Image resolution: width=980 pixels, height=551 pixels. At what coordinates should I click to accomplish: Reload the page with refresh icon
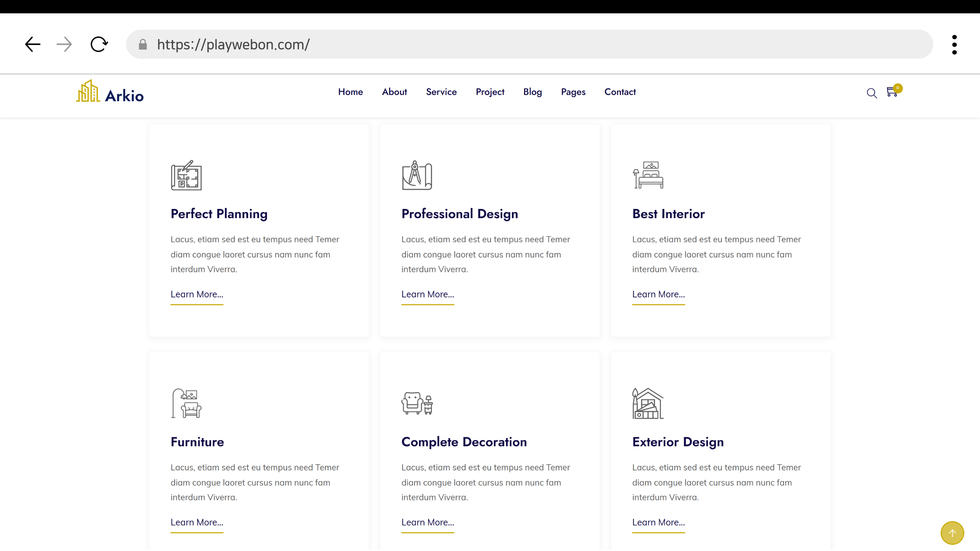pos(99,44)
